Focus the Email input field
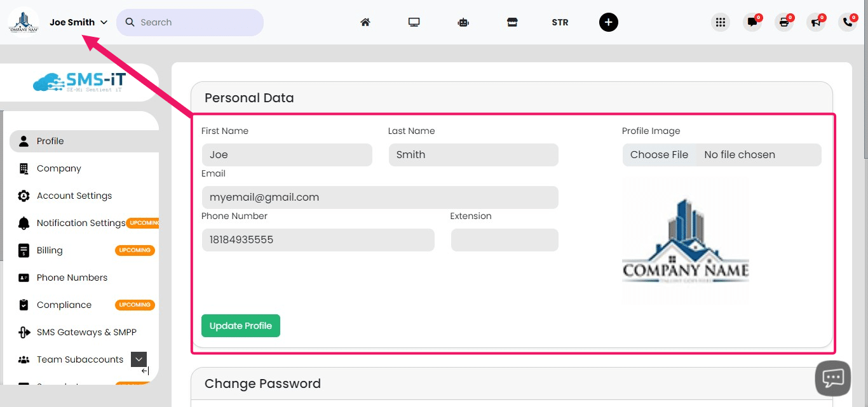The image size is (868, 407). point(379,197)
